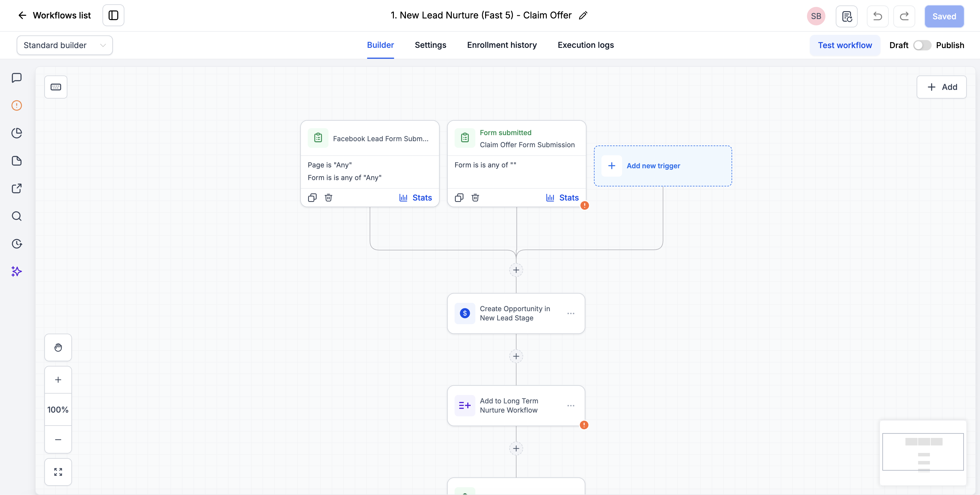Delete the Facebook Lead Form trigger
Image resolution: width=980 pixels, height=495 pixels.
pyautogui.click(x=329, y=198)
